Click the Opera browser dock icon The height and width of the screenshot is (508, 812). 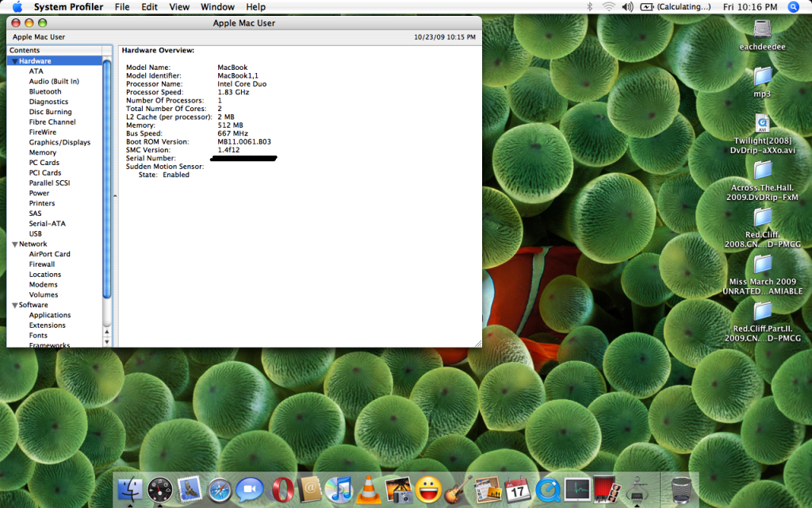click(282, 490)
